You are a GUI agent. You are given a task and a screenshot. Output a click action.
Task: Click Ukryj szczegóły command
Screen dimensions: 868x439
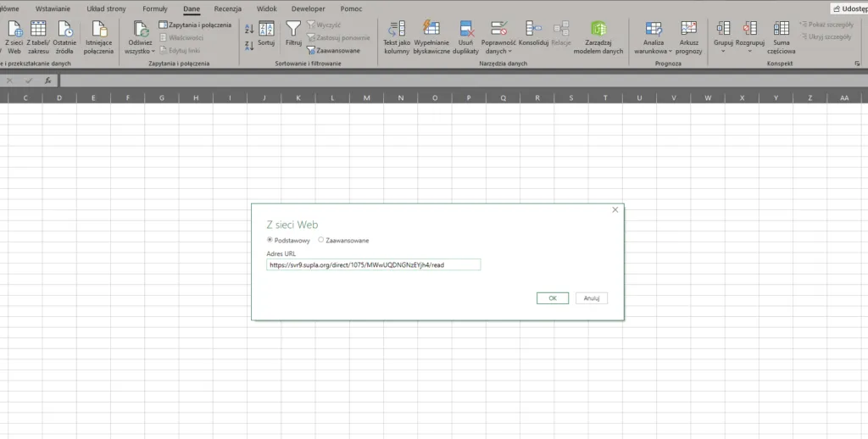tap(826, 36)
